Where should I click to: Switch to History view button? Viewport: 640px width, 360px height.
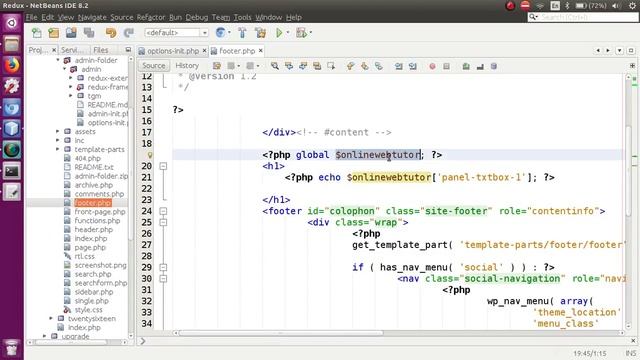tap(187, 65)
